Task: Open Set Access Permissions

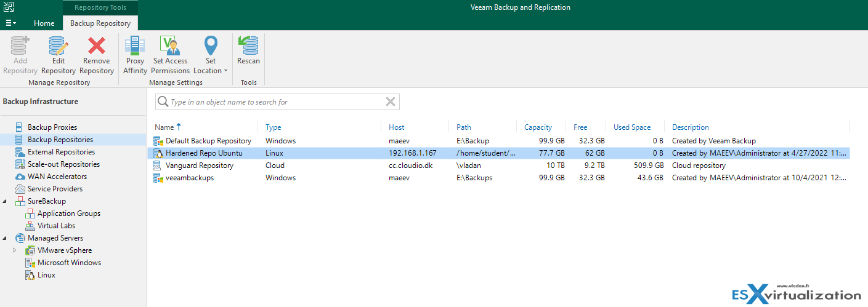Action: tap(170, 55)
